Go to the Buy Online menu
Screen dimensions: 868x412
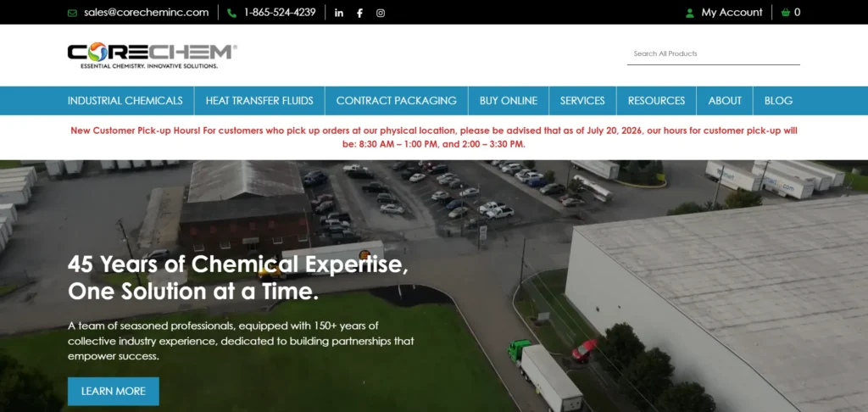pyautogui.click(x=509, y=101)
